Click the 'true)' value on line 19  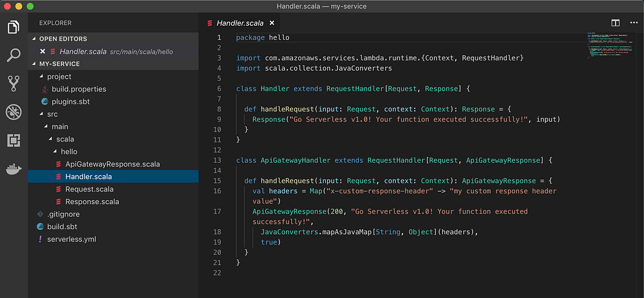(x=271, y=242)
